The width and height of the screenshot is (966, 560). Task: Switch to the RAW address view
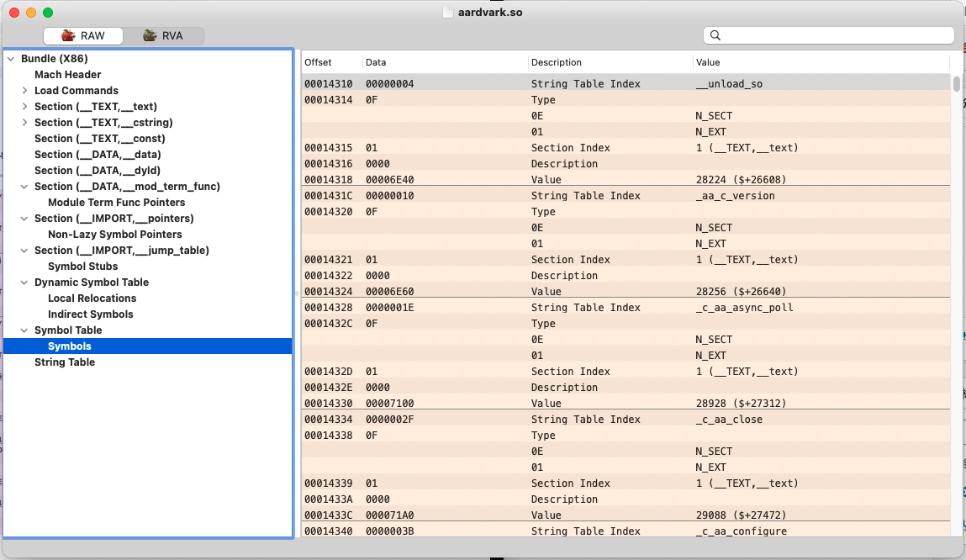tap(83, 35)
